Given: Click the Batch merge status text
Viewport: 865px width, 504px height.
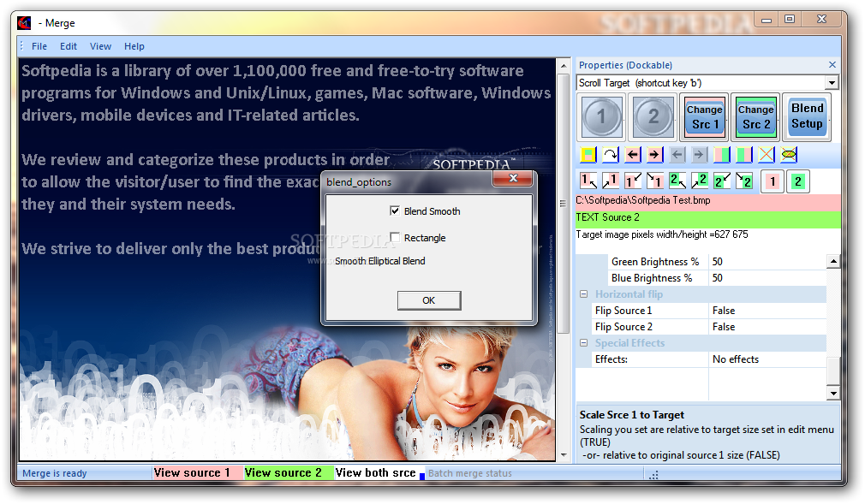Looking at the screenshot, I should pos(470,473).
